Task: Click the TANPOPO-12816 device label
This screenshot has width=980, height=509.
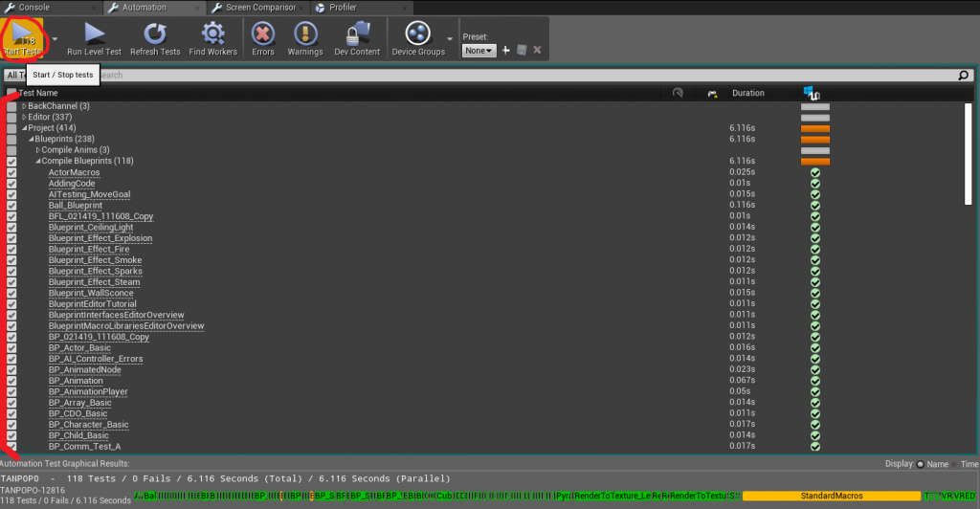Action: pos(33,490)
